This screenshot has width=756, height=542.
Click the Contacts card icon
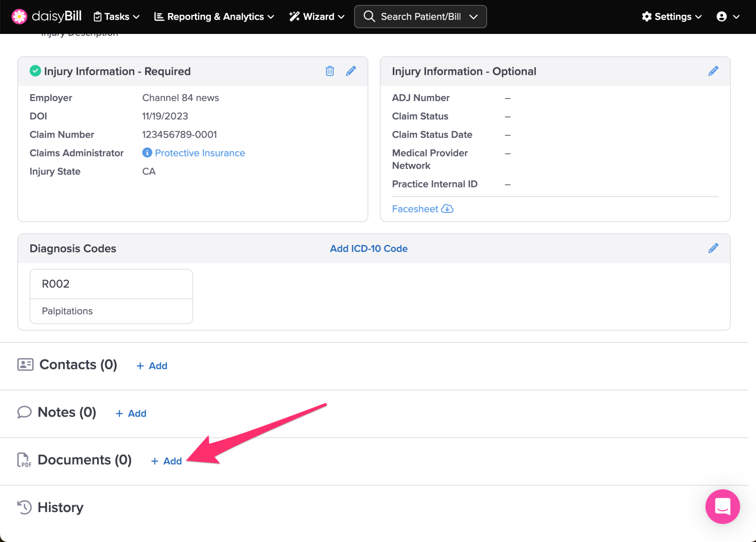(25, 365)
